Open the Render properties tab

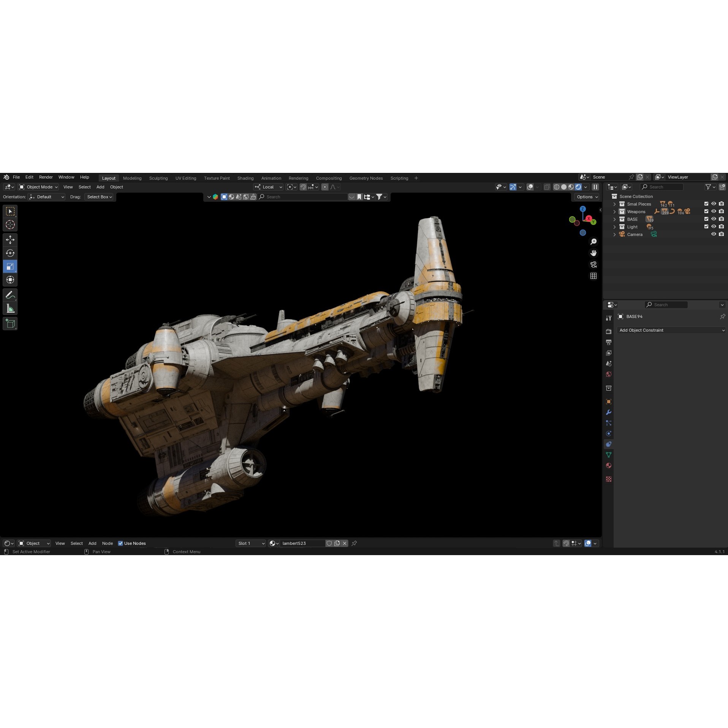[x=609, y=332]
